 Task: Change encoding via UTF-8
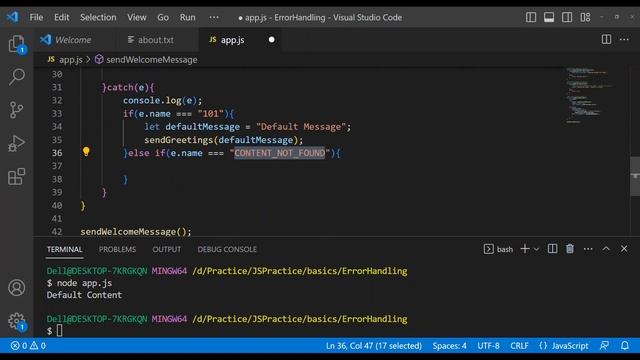[489, 346]
